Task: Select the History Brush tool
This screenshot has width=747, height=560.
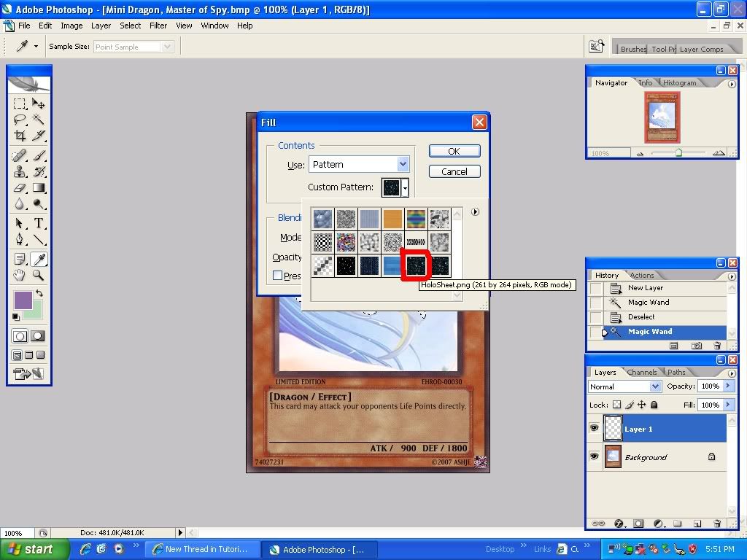Action: tap(38, 171)
